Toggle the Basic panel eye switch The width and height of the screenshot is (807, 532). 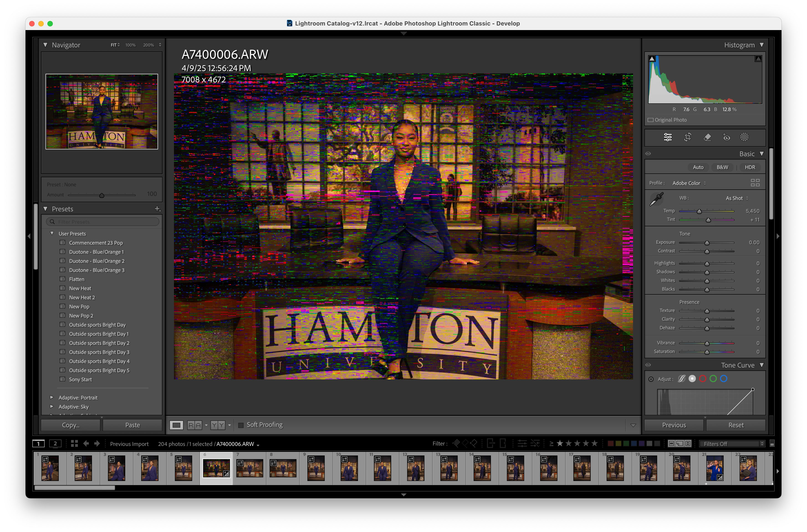click(x=648, y=154)
